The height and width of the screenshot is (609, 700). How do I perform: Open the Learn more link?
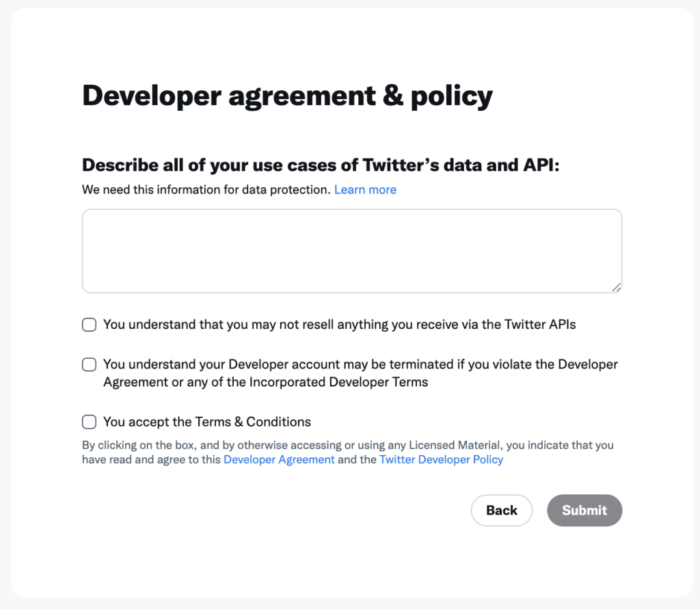point(365,190)
